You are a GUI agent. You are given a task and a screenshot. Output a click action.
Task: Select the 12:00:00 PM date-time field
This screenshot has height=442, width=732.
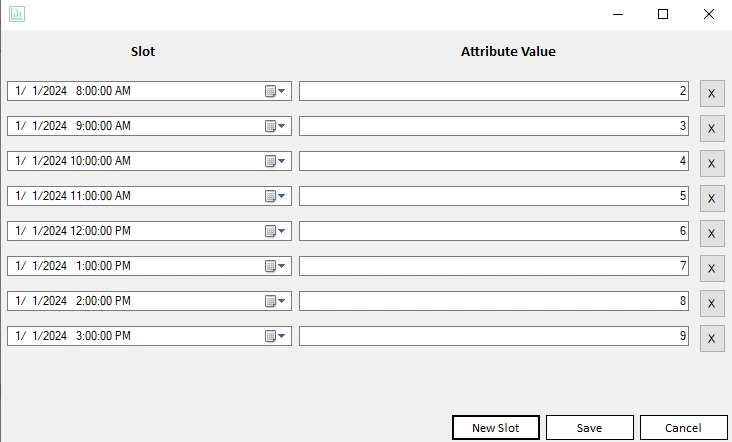tap(135, 231)
